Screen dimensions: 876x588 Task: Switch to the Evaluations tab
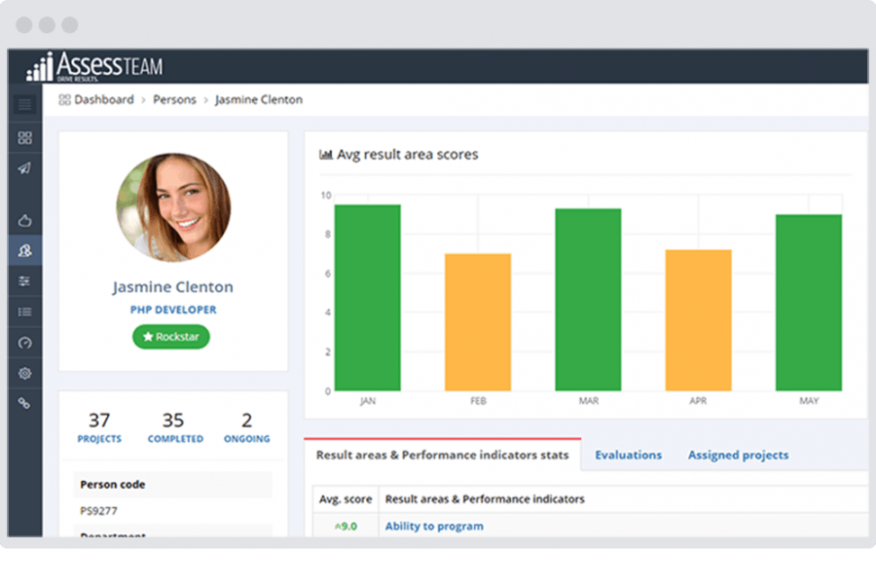628,455
